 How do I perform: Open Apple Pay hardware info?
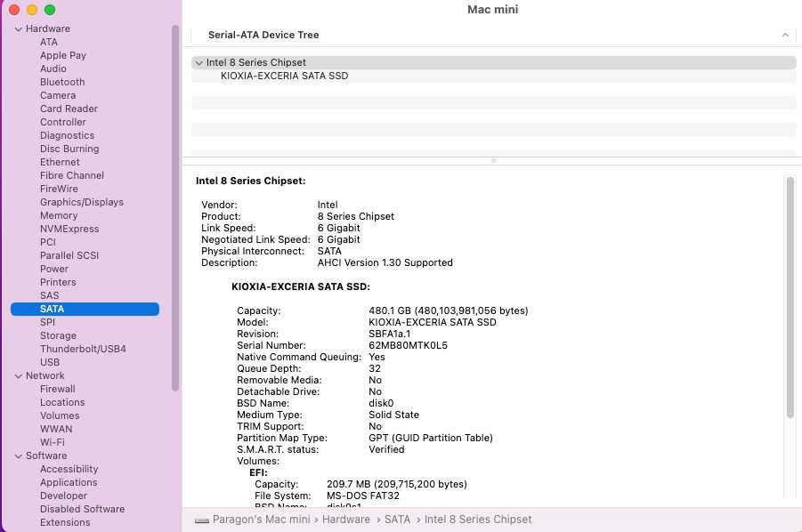[x=63, y=55]
